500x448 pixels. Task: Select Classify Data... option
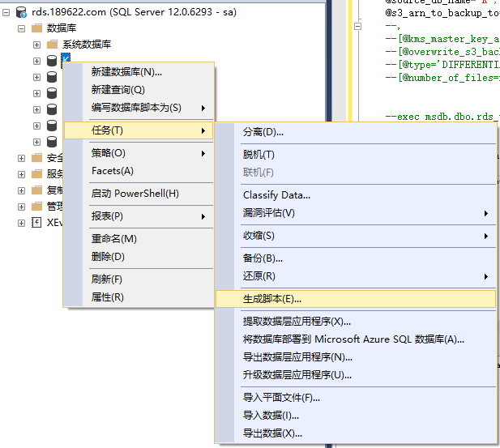tap(356, 195)
